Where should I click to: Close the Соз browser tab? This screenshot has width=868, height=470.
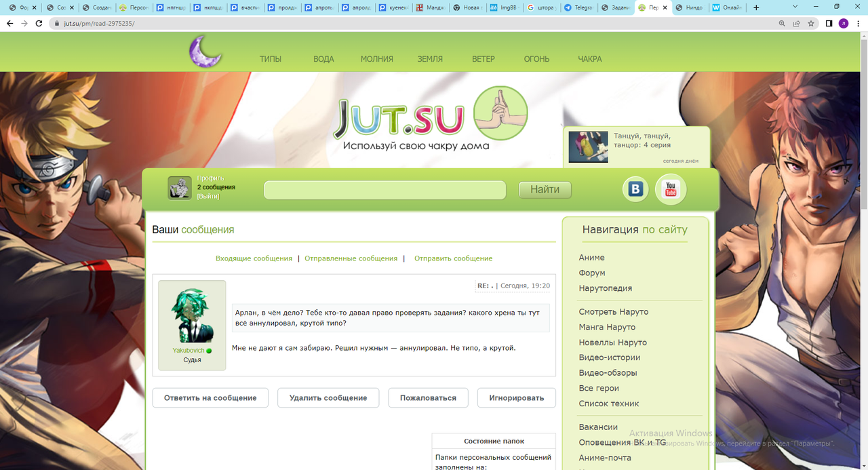72,7
